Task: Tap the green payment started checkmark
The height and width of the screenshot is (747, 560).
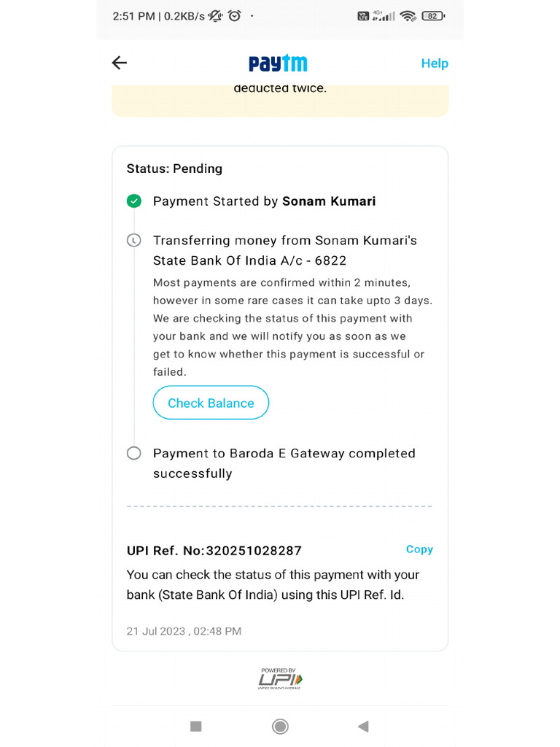Action: point(134,201)
